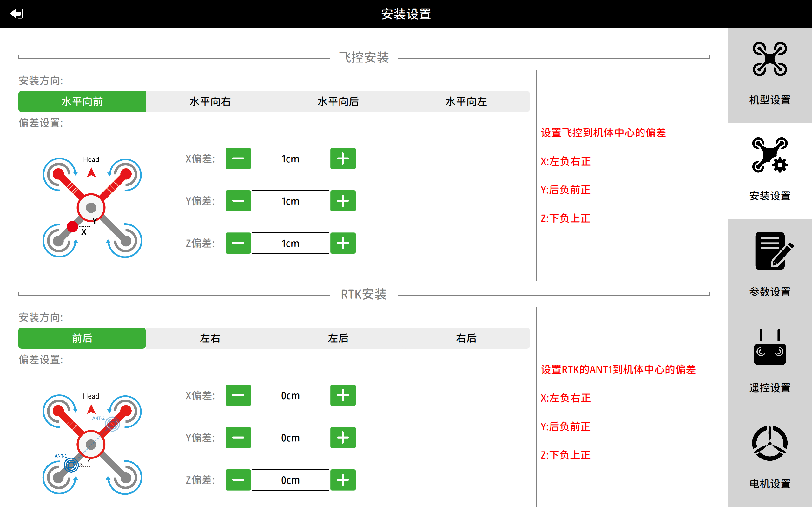Choose 右后 RTK antenna direction
Screen dimensions: 812x507
[466, 338]
